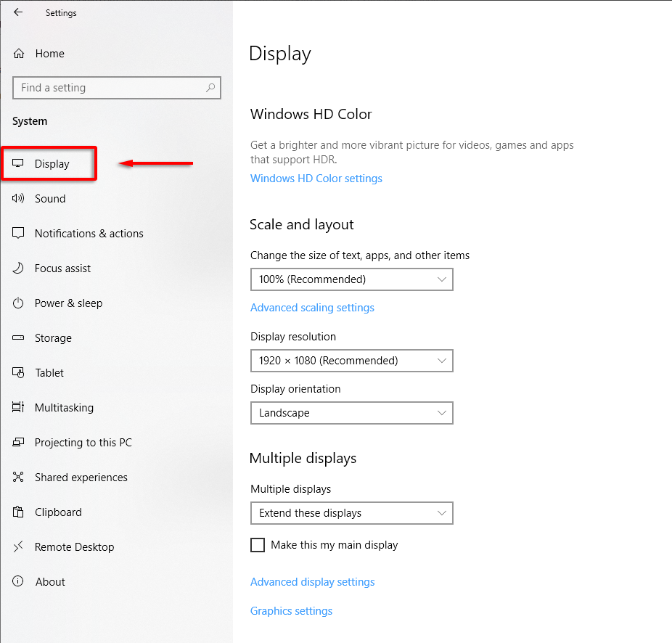Image resolution: width=672 pixels, height=643 pixels.
Task: Click the back arrow icon
Action: pyautogui.click(x=18, y=12)
